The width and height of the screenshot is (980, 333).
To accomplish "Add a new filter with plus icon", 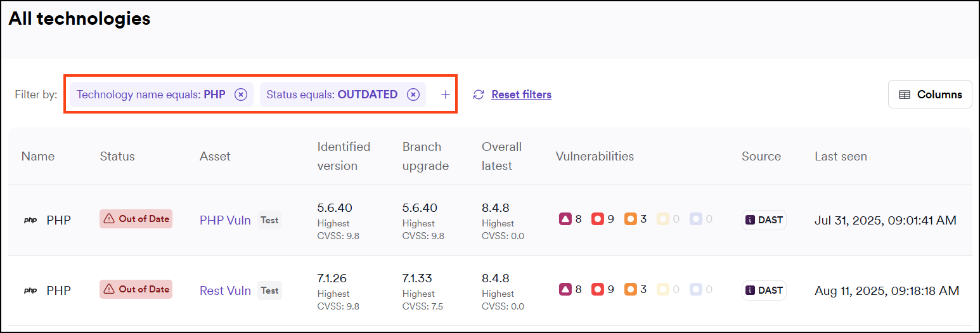I will point(446,95).
